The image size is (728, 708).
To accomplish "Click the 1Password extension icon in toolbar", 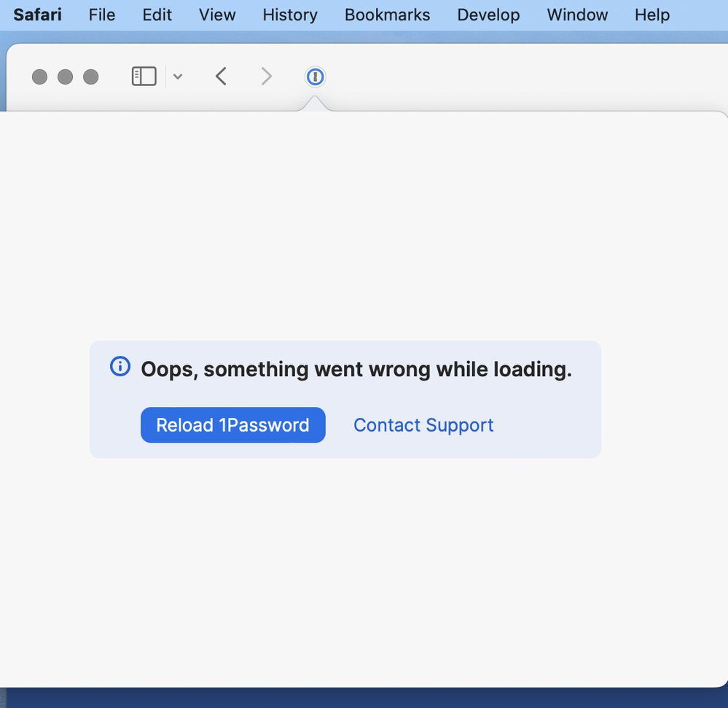I will [x=315, y=77].
